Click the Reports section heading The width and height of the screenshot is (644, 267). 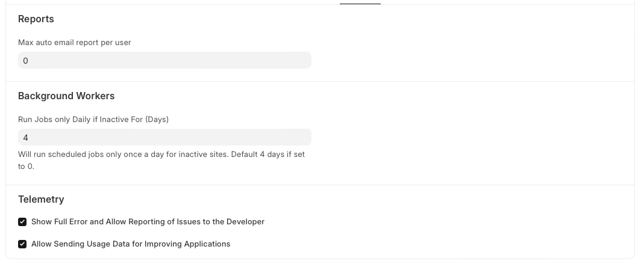(x=36, y=19)
